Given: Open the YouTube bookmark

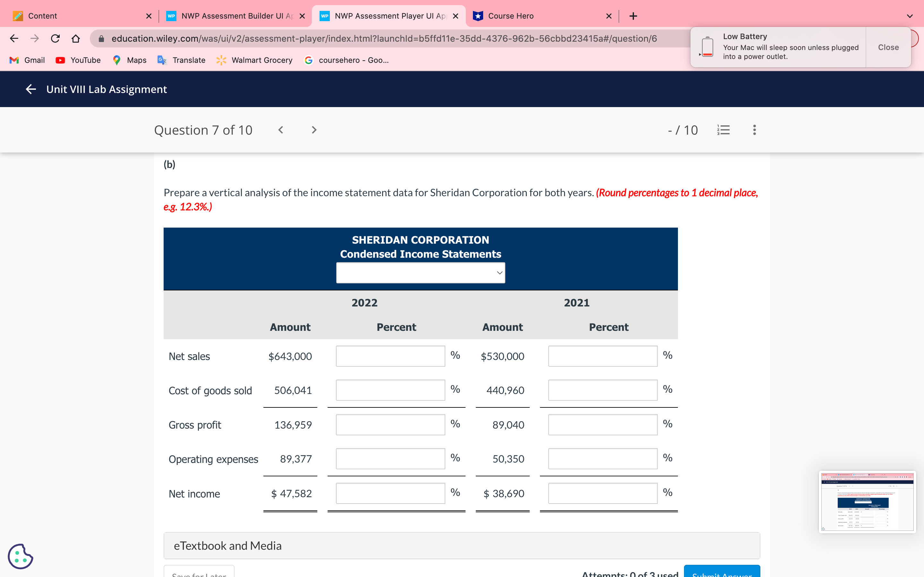Looking at the screenshot, I should 78,60.
